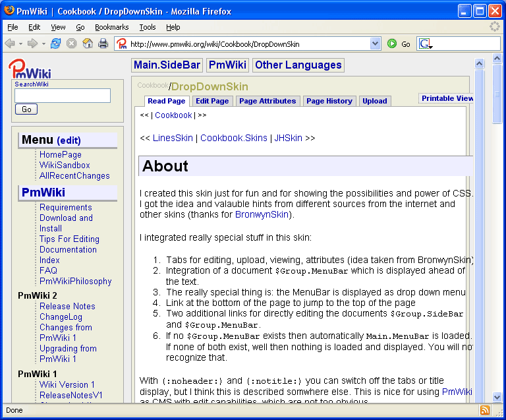
Task: Open the Edit menu
Action: (x=34, y=27)
